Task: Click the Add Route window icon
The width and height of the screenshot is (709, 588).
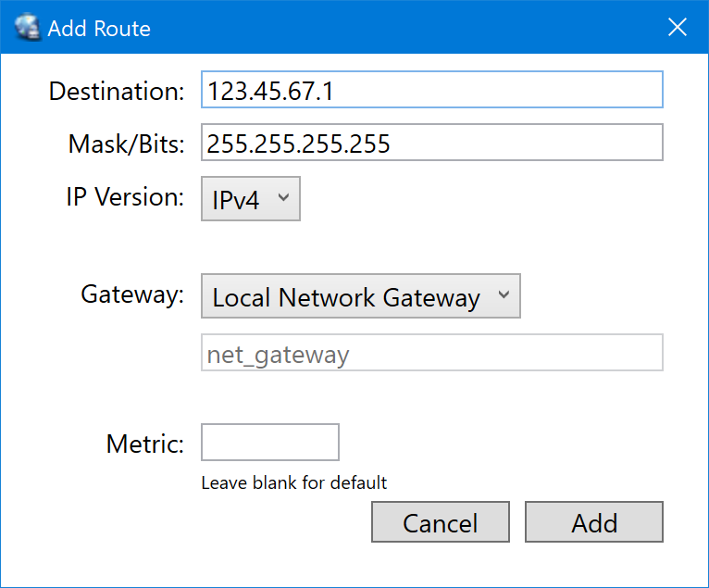Action: point(28,28)
